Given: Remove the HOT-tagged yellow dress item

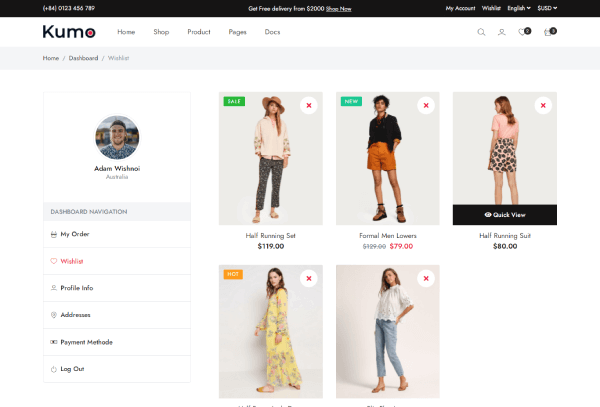Looking at the screenshot, I should click(309, 278).
